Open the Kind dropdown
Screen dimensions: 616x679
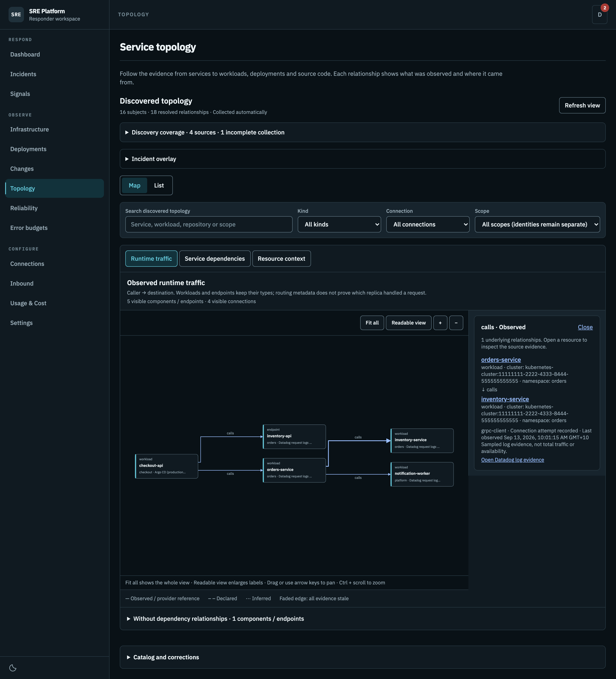(x=339, y=224)
